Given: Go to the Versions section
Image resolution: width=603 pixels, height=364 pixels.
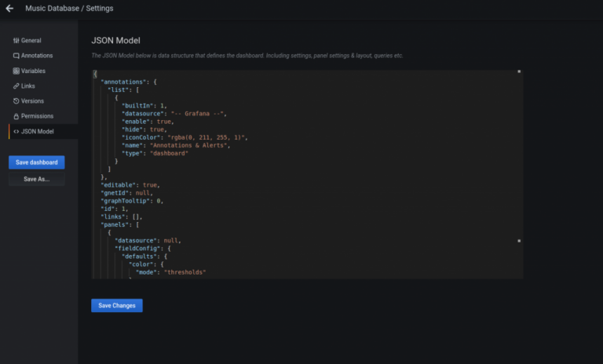Looking at the screenshot, I should 33,101.
